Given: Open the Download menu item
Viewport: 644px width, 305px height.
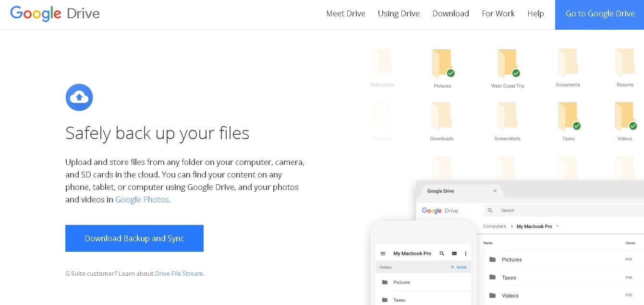Looking at the screenshot, I should pyautogui.click(x=450, y=13).
